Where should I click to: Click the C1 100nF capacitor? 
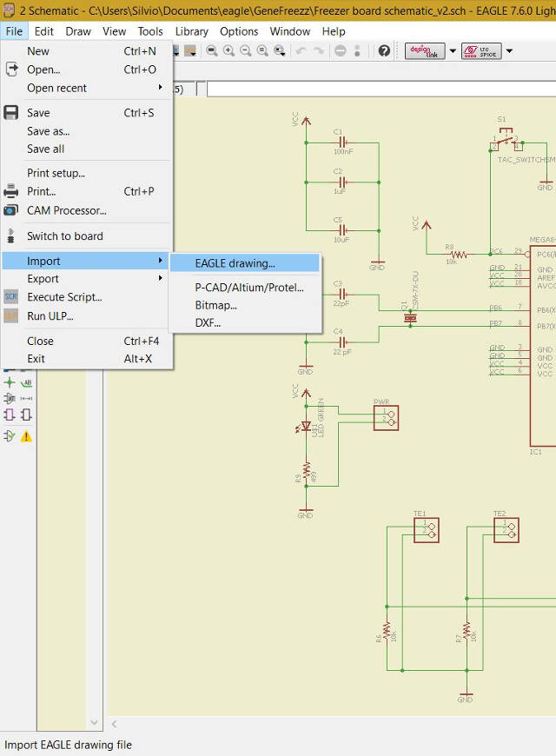pyautogui.click(x=342, y=143)
